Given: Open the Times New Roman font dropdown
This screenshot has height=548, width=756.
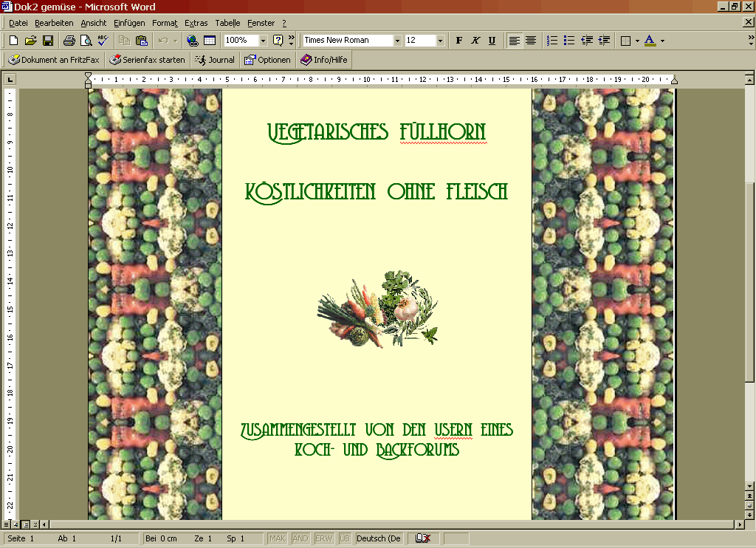Looking at the screenshot, I should pos(397,41).
